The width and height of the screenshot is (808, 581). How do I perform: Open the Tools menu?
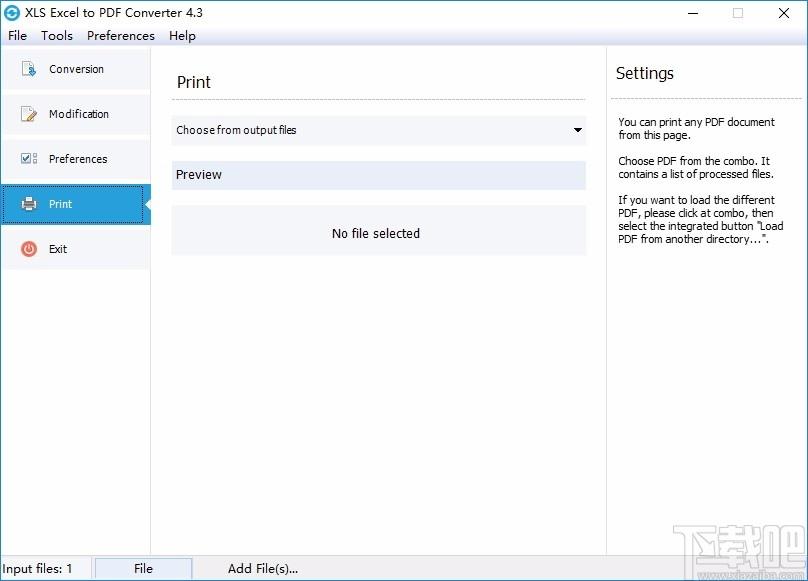coord(57,36)
